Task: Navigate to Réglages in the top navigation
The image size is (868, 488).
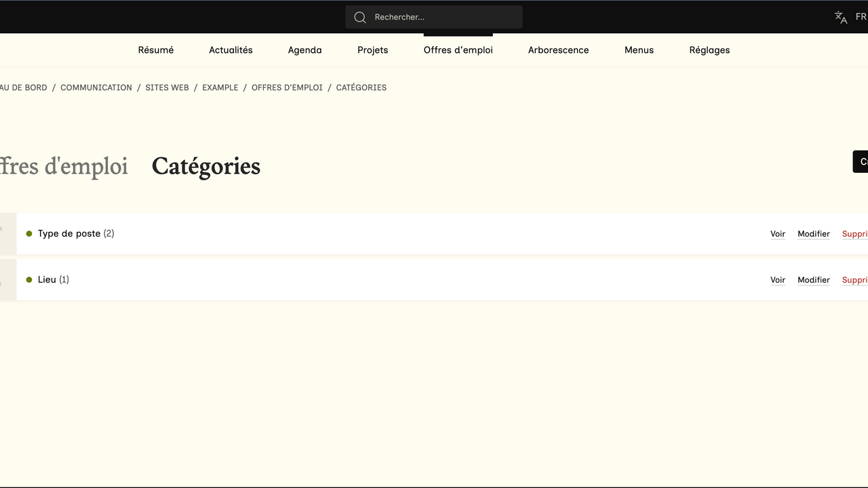Action: point(709,50)
